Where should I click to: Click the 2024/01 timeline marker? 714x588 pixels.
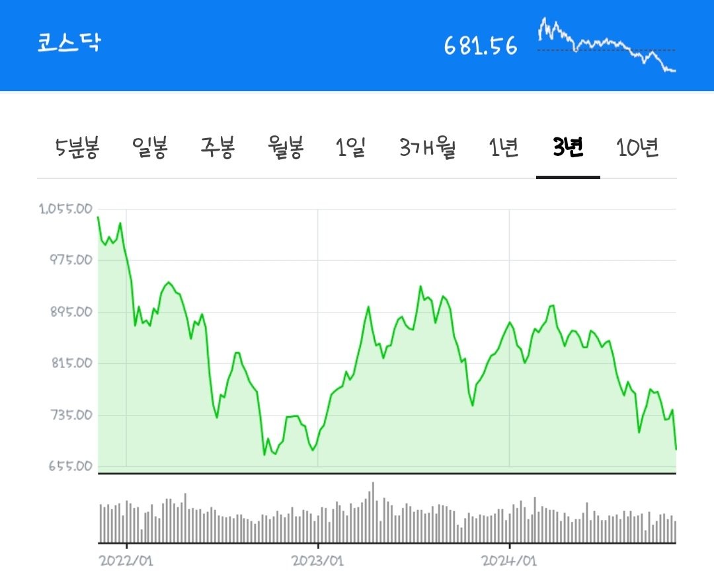pyautogui.click(x=509, y=560)
